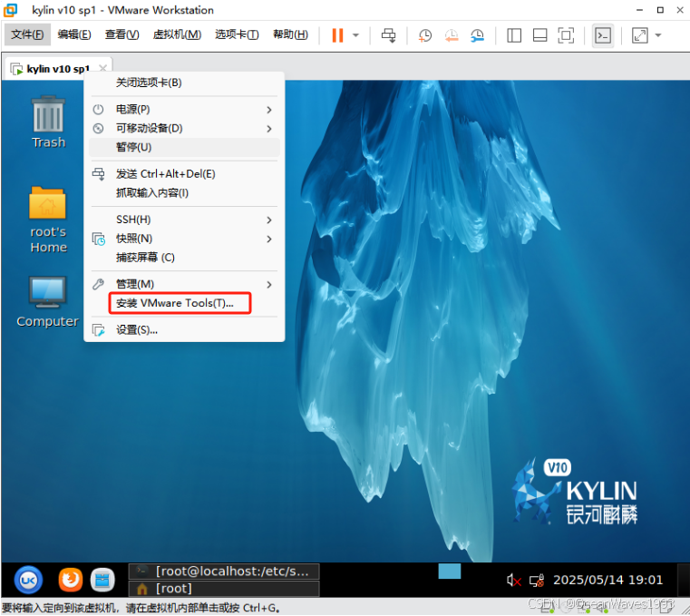
Task: Close the kylin v10 sp1 tab
Action: [x=103, y=68]
